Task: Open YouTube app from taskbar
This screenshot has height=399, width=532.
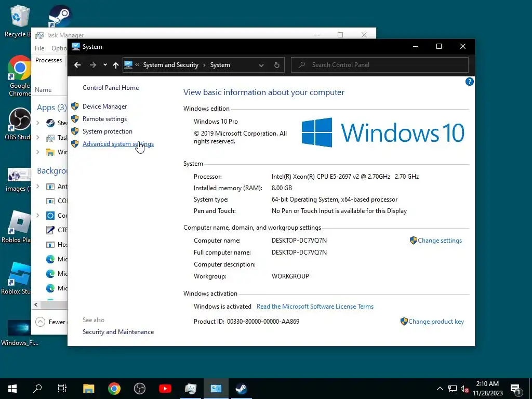Action: [x=165, y=389]
